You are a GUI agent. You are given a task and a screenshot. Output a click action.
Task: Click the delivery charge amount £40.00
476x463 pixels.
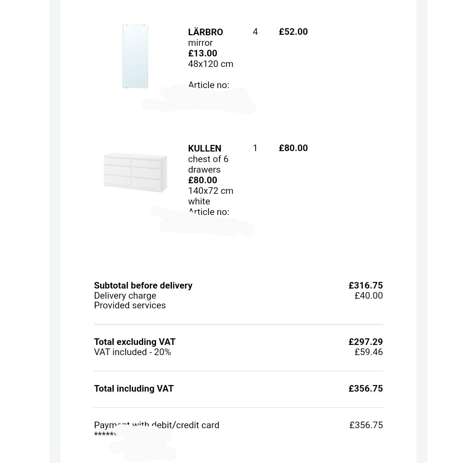(x=368, y=296)
